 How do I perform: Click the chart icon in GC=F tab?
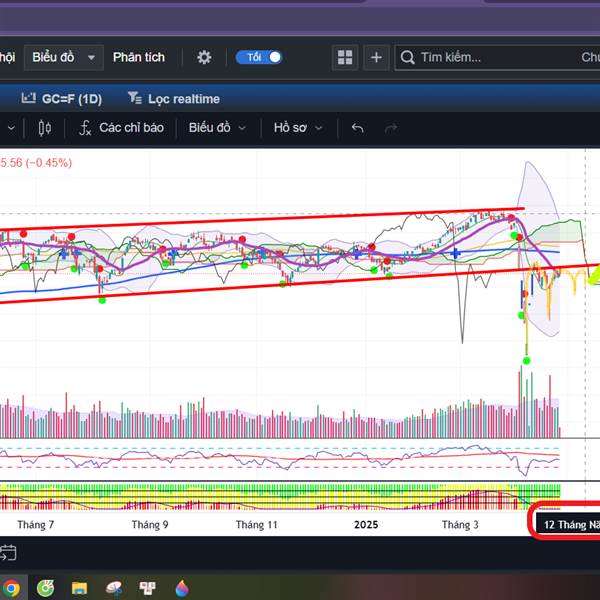[28, 98]
